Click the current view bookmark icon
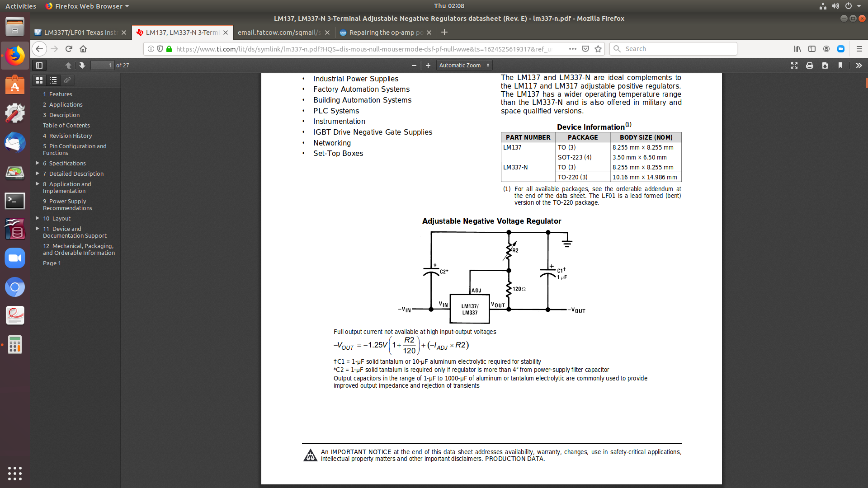This screenshot has width=868, height=488. click(840, 66)
